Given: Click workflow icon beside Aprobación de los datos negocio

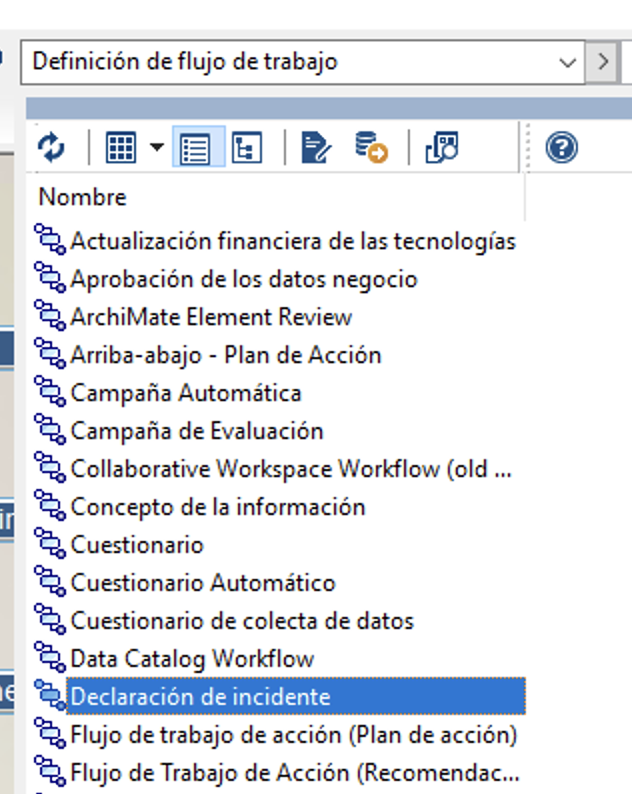Looking at the screenshot, I should [x=50, y=278].
